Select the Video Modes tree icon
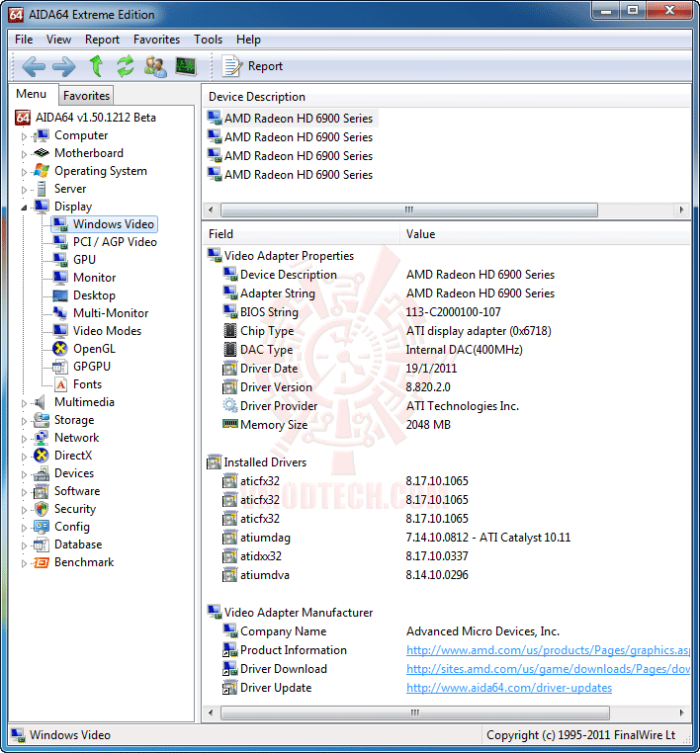The image size is (700, 753). point(60,331)
